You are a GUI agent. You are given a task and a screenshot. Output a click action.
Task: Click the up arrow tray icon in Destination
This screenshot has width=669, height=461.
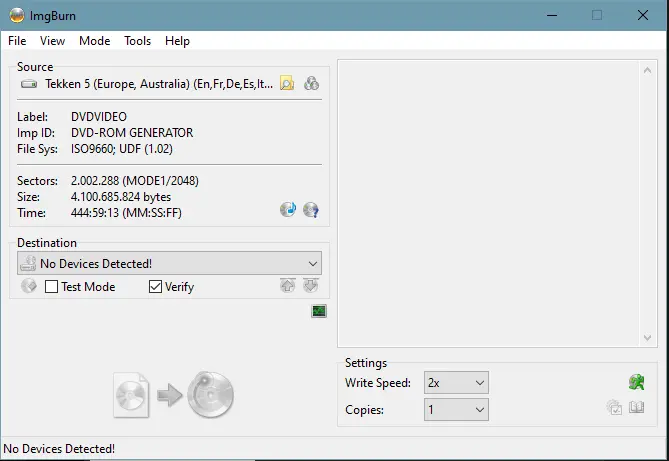pos(288,286)
